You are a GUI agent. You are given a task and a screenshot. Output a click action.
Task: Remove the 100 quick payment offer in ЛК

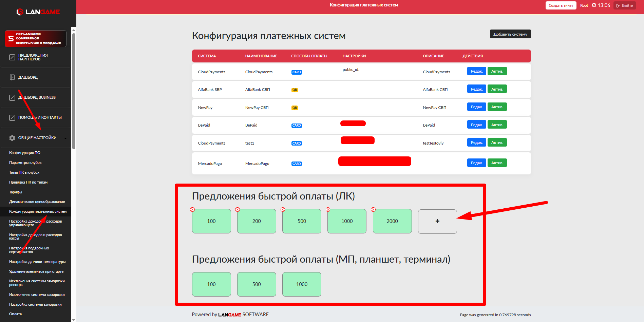point(192,210)
